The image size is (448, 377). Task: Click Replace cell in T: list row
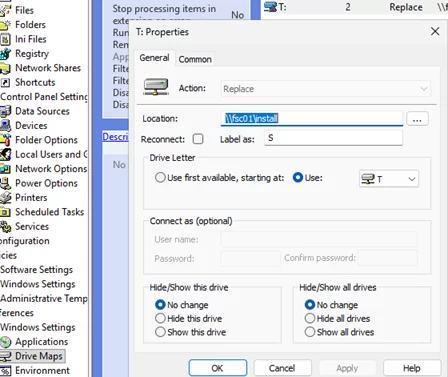[406, 7]
